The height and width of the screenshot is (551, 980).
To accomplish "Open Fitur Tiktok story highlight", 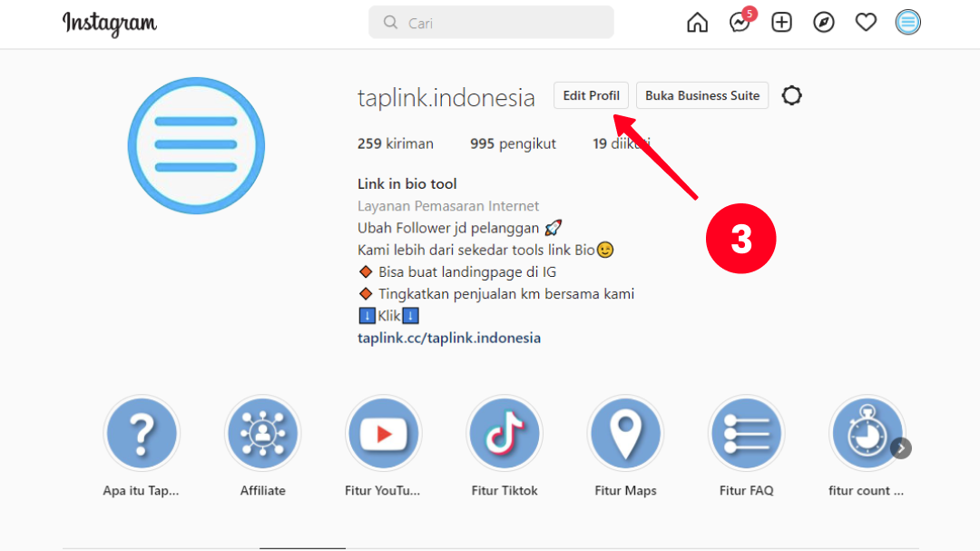I will (505, 433).
